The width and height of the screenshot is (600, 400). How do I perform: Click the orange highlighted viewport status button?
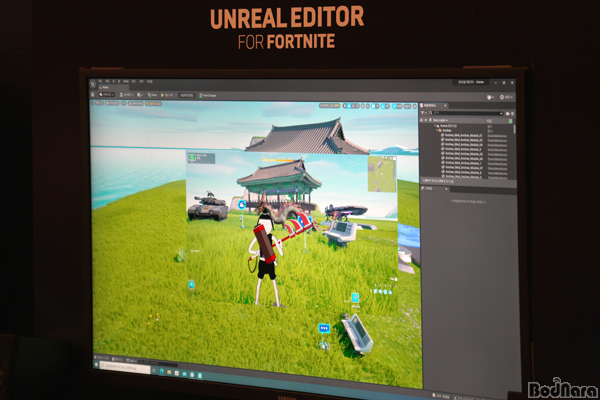pos(153,104)
